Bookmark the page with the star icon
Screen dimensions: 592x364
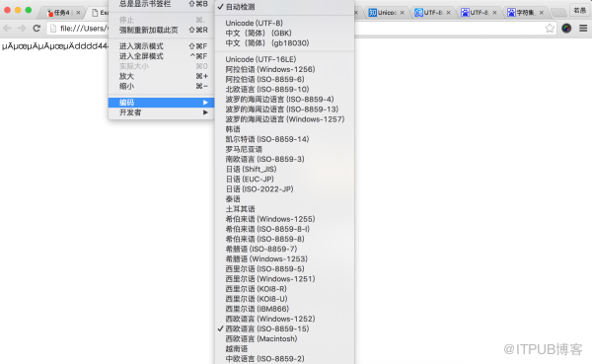(x=550, y=28)
